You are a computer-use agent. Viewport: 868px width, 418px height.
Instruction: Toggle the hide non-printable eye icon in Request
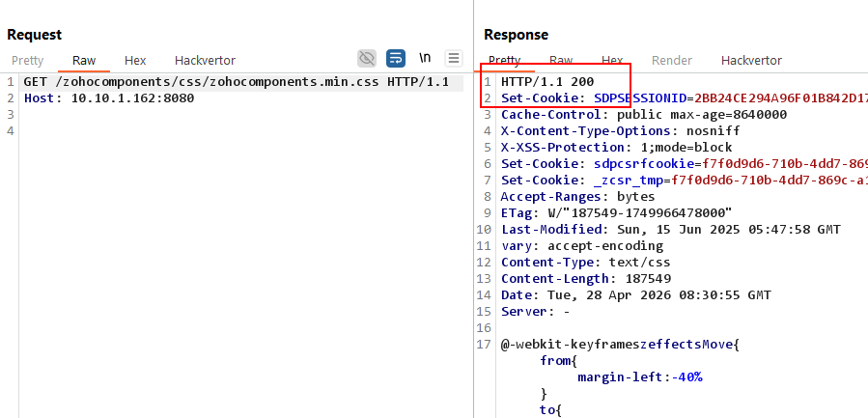(367, 58)
